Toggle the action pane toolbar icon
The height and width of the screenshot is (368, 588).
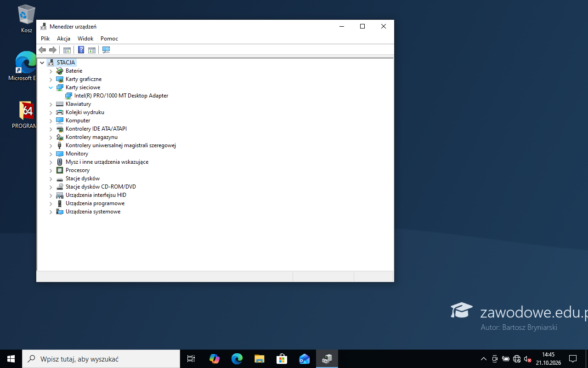tap(92, 50)
